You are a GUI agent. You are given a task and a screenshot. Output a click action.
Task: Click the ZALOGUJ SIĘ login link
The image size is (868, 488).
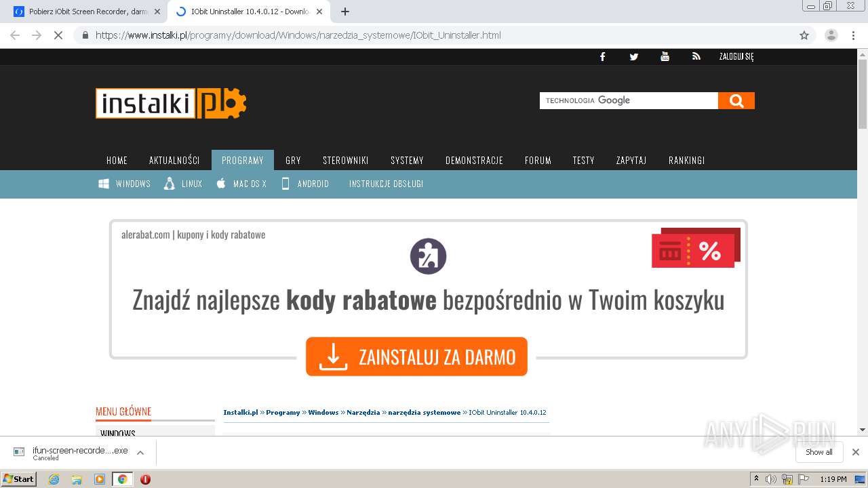[x=736, y=57]
